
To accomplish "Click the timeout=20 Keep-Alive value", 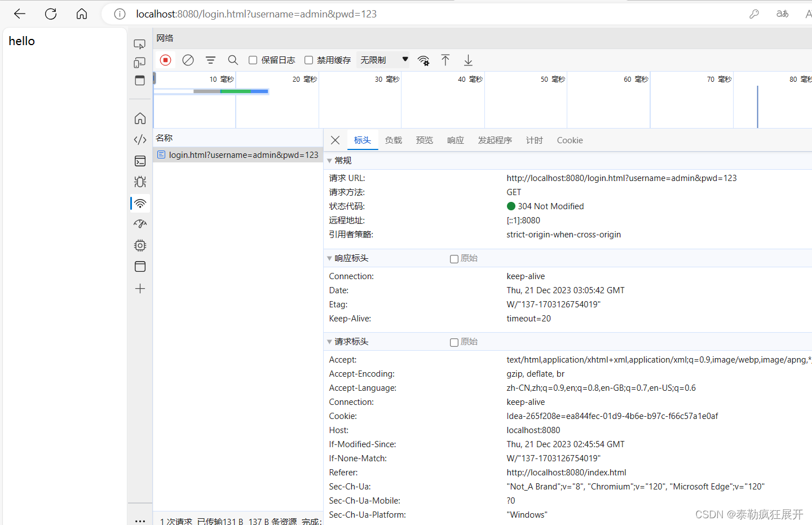I will click(528, 319).
